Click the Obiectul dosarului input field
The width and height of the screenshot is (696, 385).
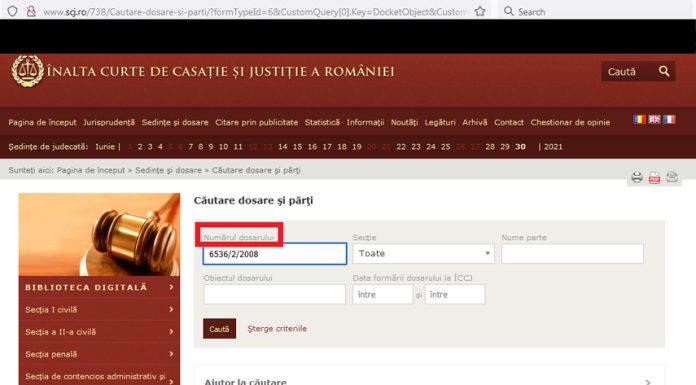(x=274, y=294)
